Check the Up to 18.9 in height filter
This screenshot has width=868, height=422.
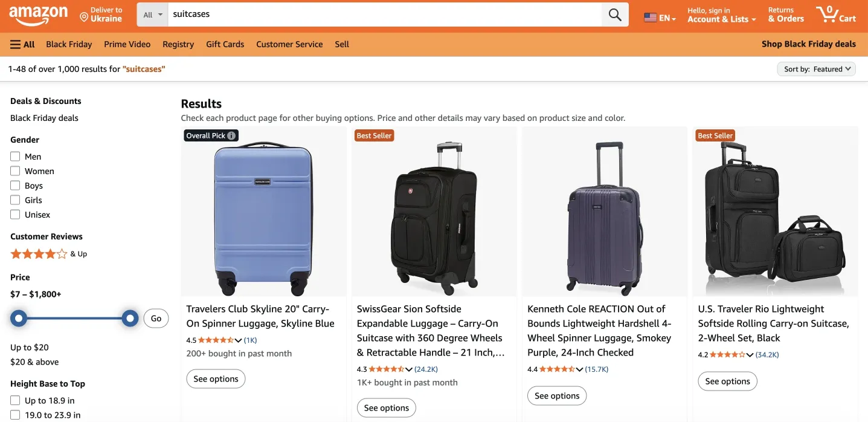14,400
